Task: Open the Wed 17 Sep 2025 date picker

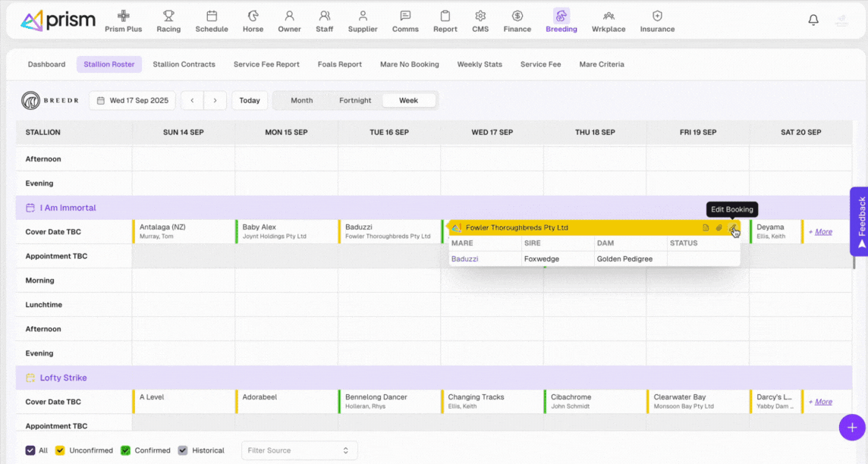Action: click(x=133, y=101)
